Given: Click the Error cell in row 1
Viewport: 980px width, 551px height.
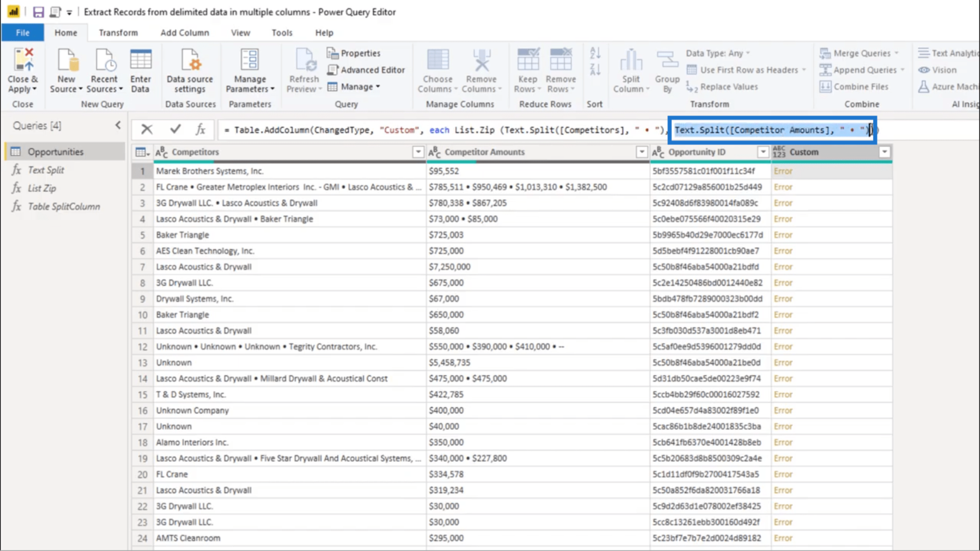Looking at the screenshot, I should [x=831, y=171].
